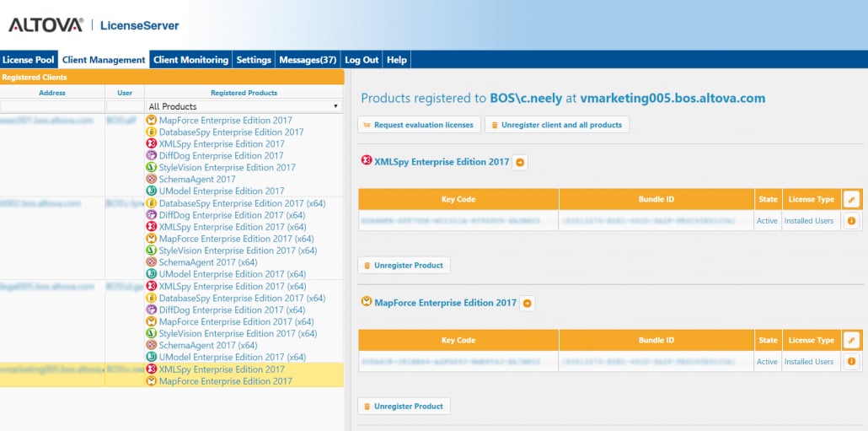The height and width of the screenshot is (431, 868).
Task: Switch to Client Management tab
Action: (x=104, y=60)
